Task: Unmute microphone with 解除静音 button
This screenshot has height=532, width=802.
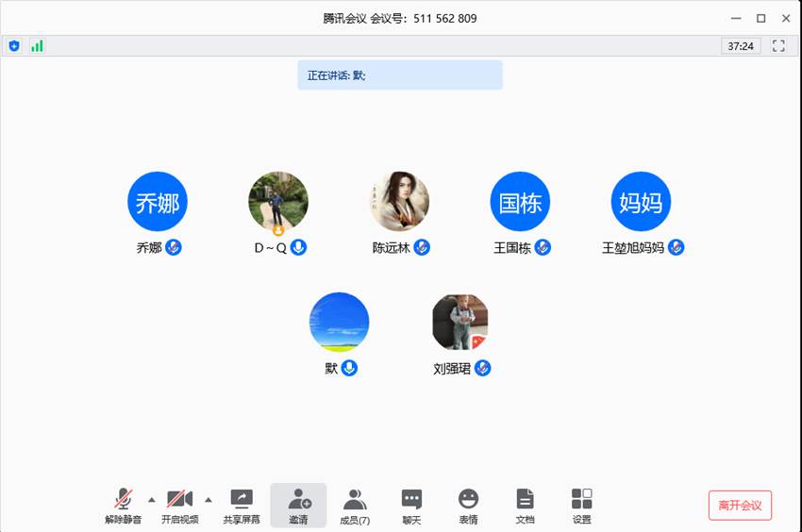Action: click(x=123, y=506)
